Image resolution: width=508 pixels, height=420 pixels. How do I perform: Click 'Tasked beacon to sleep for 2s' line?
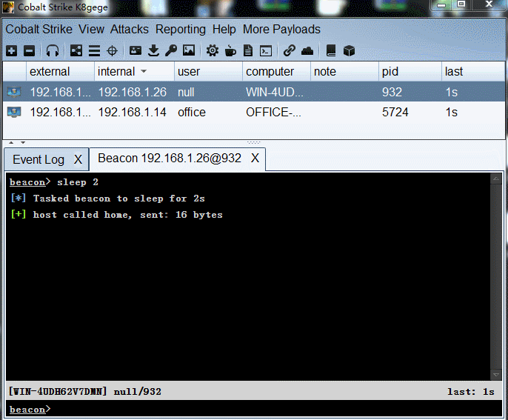tap(107, 198)
